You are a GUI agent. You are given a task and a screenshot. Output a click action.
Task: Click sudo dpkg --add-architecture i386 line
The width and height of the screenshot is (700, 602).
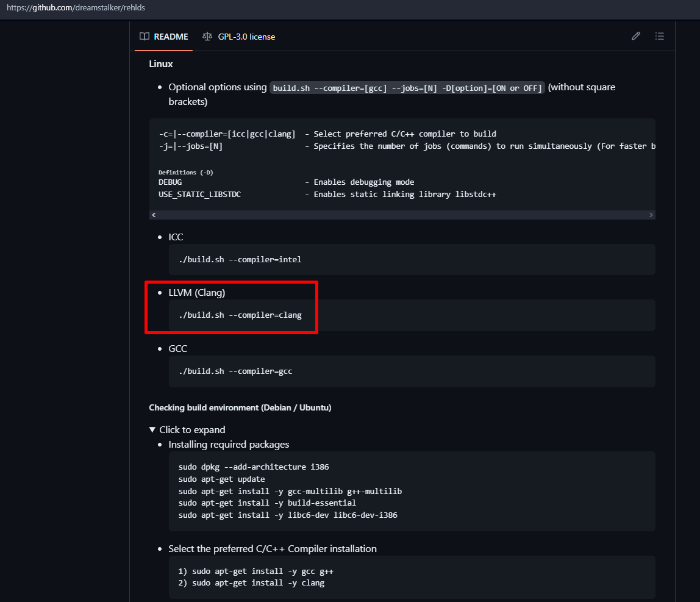(x=254, y=467)
